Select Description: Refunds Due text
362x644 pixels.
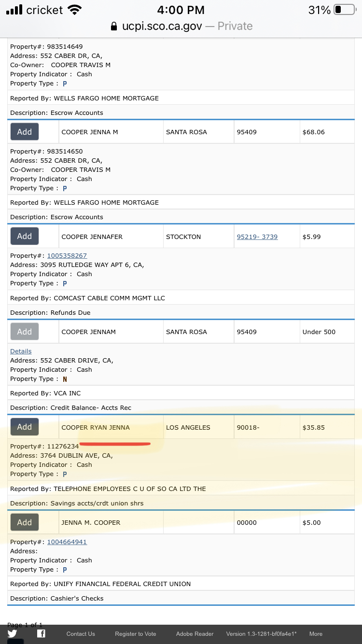pos(50,312)
